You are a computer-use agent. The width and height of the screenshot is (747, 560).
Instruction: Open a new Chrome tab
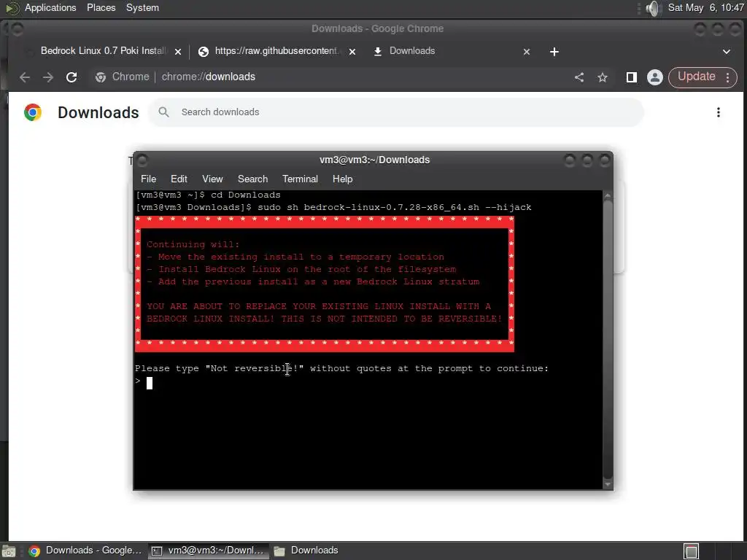click(x=554, y=52)
